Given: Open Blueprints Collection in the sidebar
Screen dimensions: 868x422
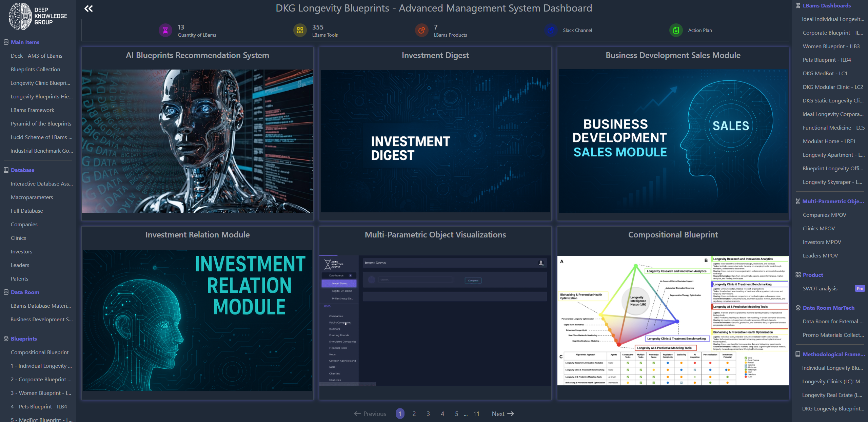Looking at the screenshot, I should 35,70.
